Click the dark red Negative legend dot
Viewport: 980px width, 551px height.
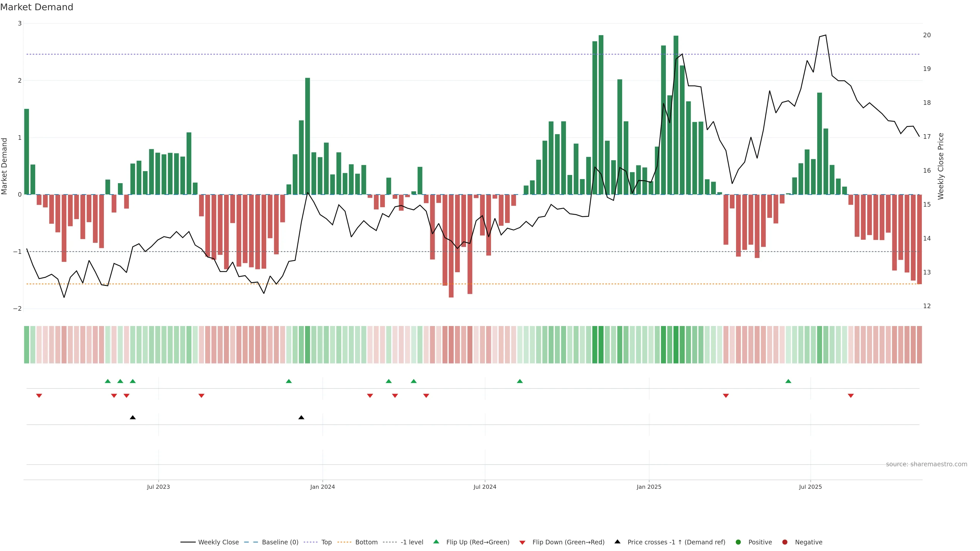(785, 542)
